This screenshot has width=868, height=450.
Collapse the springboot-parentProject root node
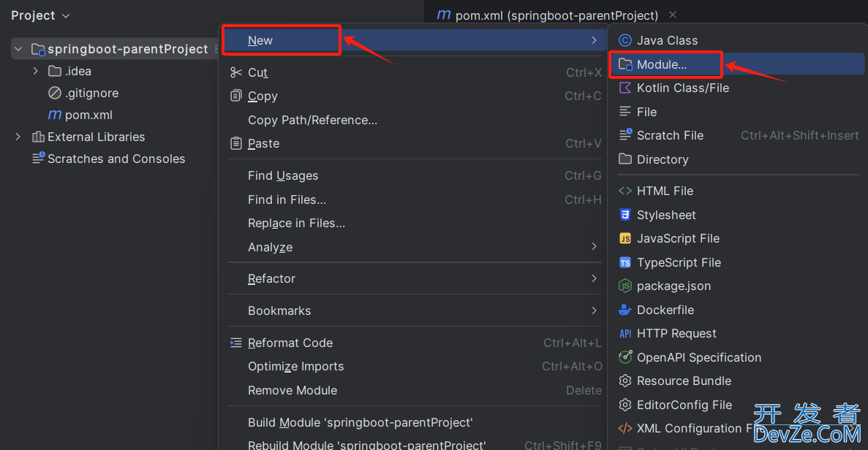[18, 49]
